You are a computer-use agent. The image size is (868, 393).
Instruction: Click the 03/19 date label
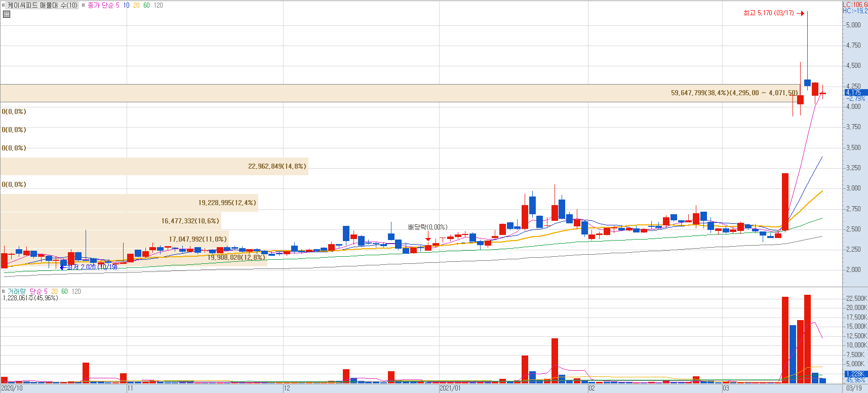tap(854, 388)
